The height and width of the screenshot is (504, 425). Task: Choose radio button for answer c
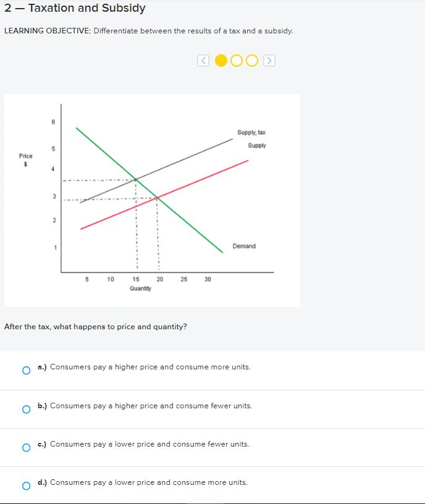click(27, 447)
